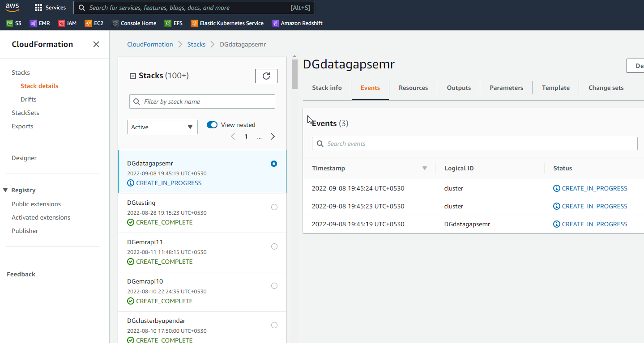This screenshot has width=644, height=343.
Task: Click success check icon for DGemrapi10 stack
Action: coord(131,301)
